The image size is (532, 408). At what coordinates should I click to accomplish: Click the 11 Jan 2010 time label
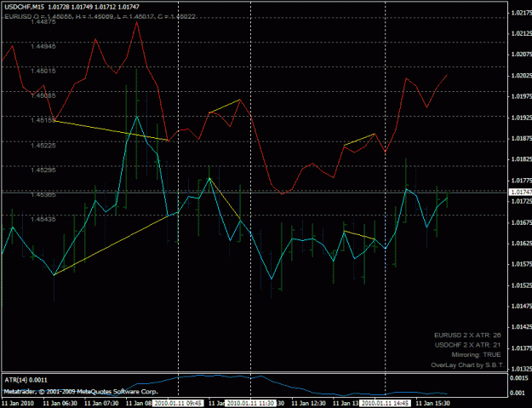19,403
